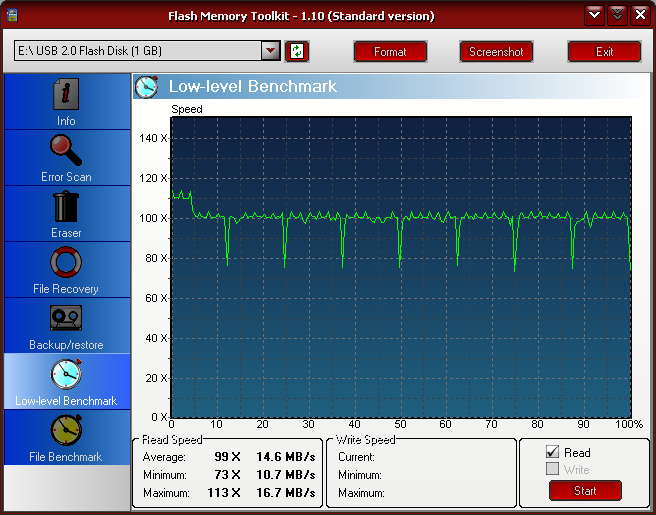Click the 73 X minimum speed
Screen dimensions: 656x515
227,475
